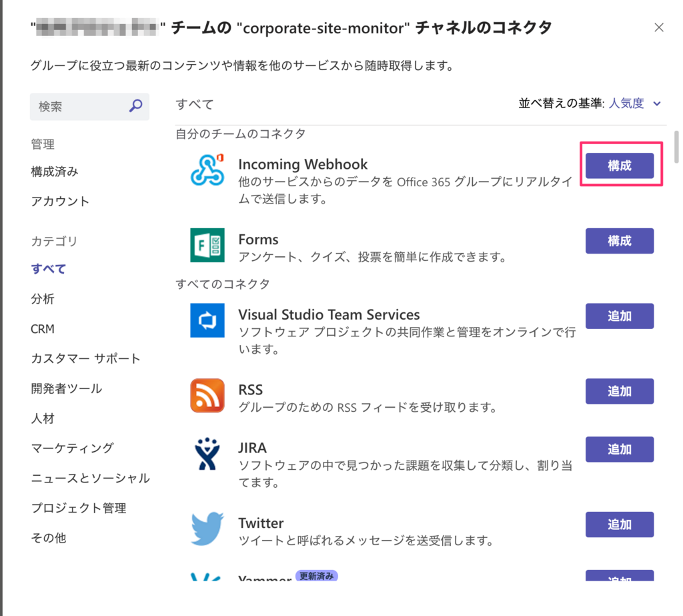
Task: Click the 自分のチームのコネクタ section heading
Action: click(x=240, y=133)
